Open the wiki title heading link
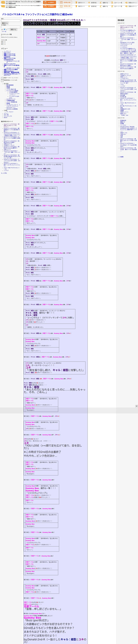Screen dimensions: 138x644 coord(37,14)
